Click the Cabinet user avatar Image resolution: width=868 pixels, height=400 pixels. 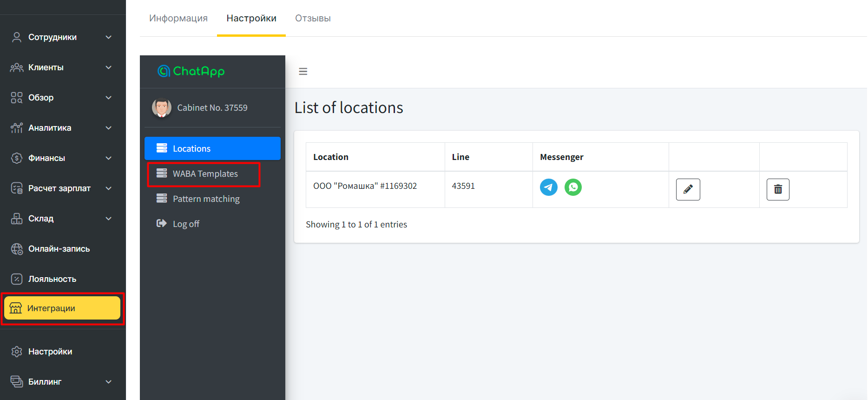(x=162, y=108)
